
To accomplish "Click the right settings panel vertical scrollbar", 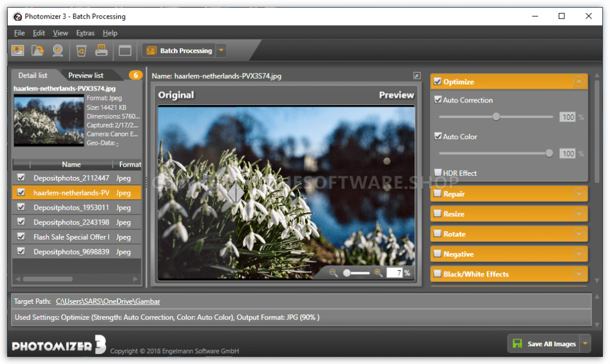I will (x=597, y=130).
